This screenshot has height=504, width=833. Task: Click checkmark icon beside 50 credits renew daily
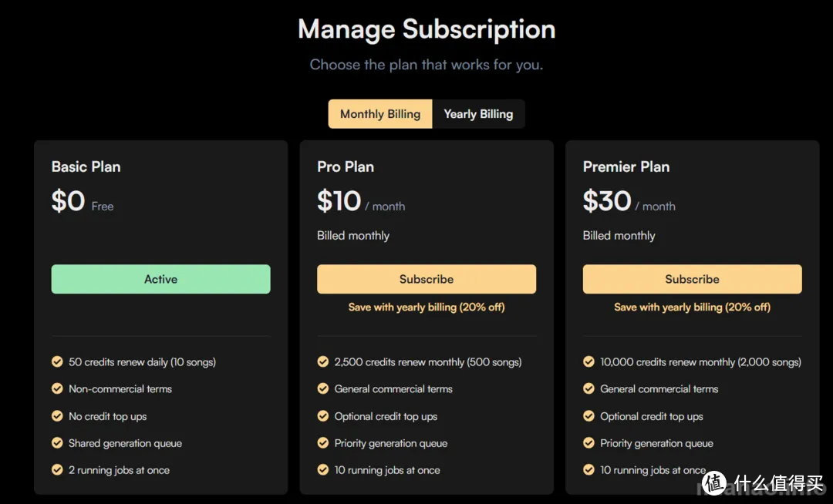[57, 362]
